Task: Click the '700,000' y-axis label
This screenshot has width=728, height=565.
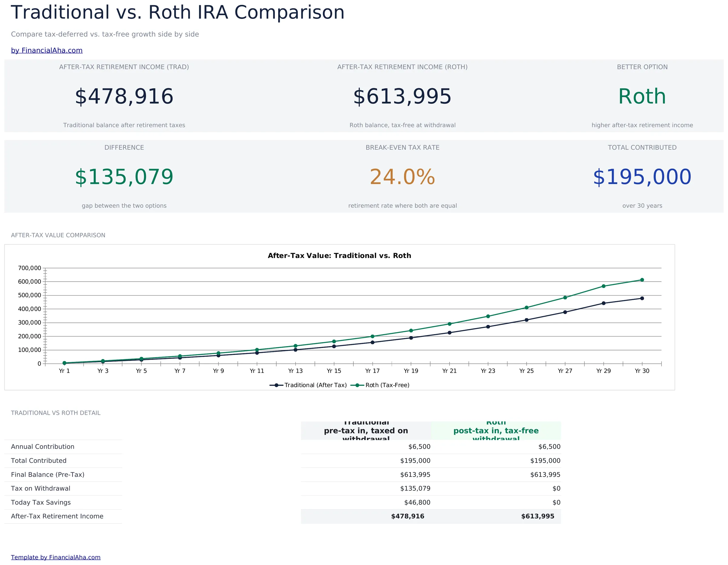Action: point(30,268)
